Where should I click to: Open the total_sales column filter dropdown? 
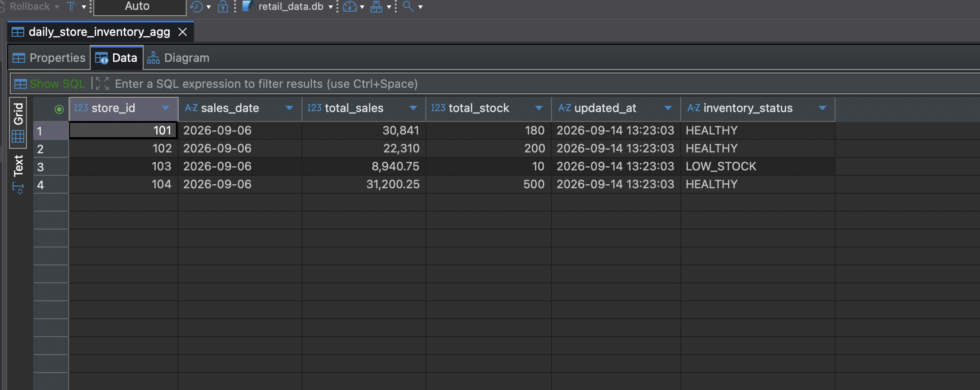point(413,108)
